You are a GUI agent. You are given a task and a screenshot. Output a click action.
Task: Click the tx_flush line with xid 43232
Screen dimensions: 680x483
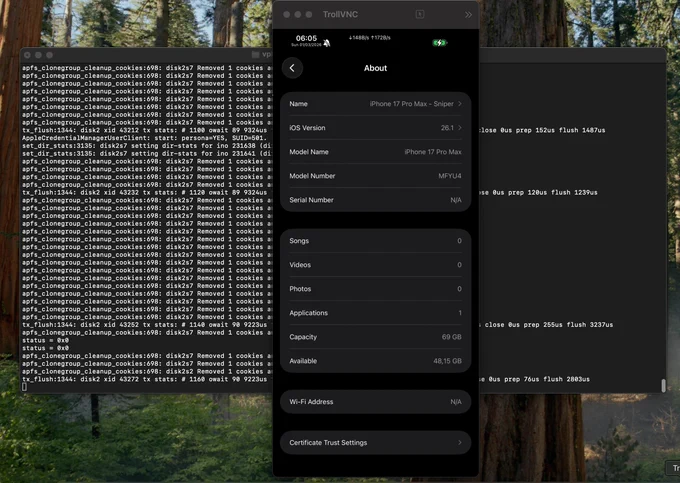(x=144, y=193)
